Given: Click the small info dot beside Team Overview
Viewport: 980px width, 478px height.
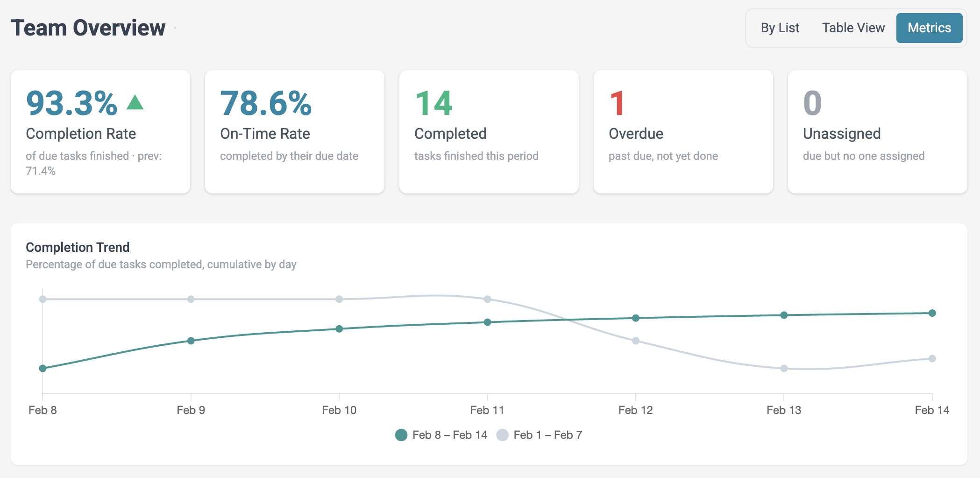Looking at the screenshot, I should pos(175,27).
